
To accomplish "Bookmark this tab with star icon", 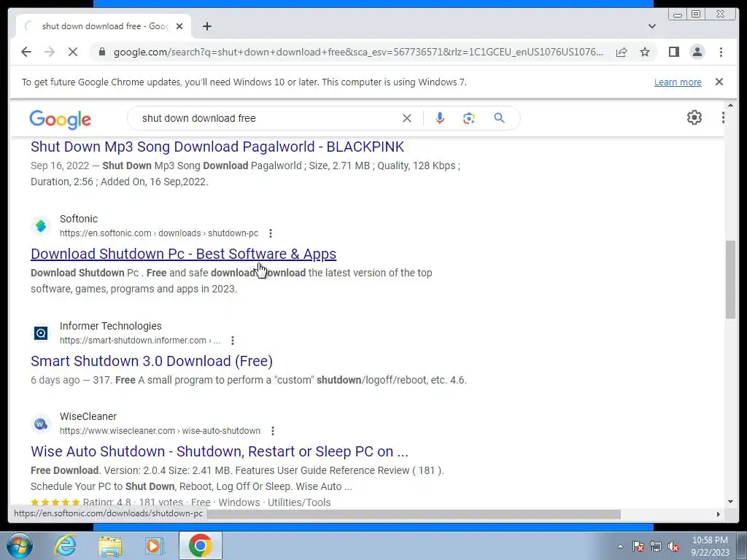I will (645, 52).
